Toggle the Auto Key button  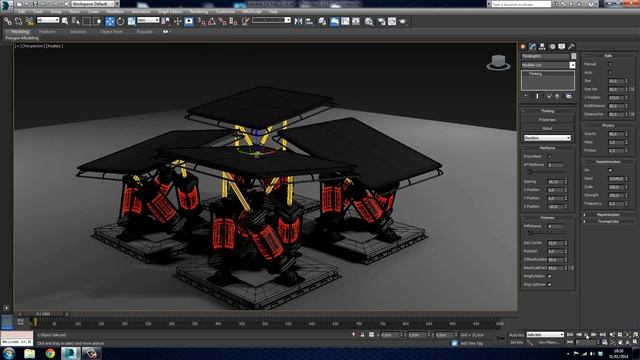click(x=517, y=335)
